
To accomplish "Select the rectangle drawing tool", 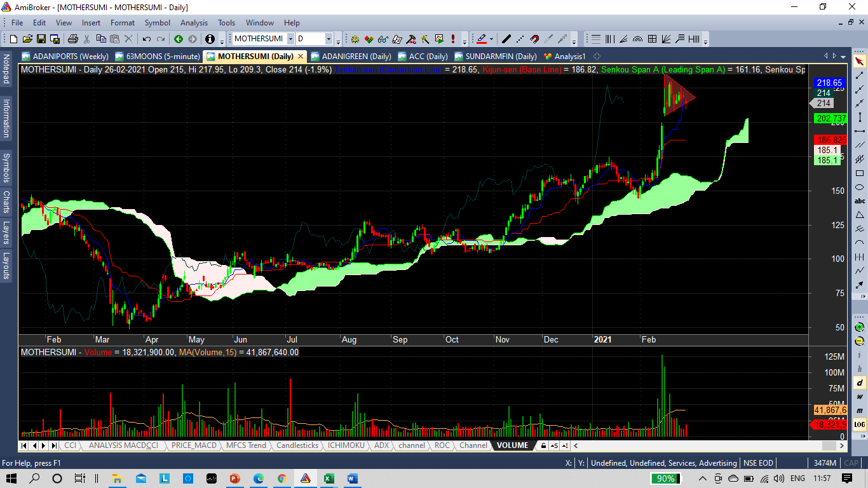I will coord(859,173).
